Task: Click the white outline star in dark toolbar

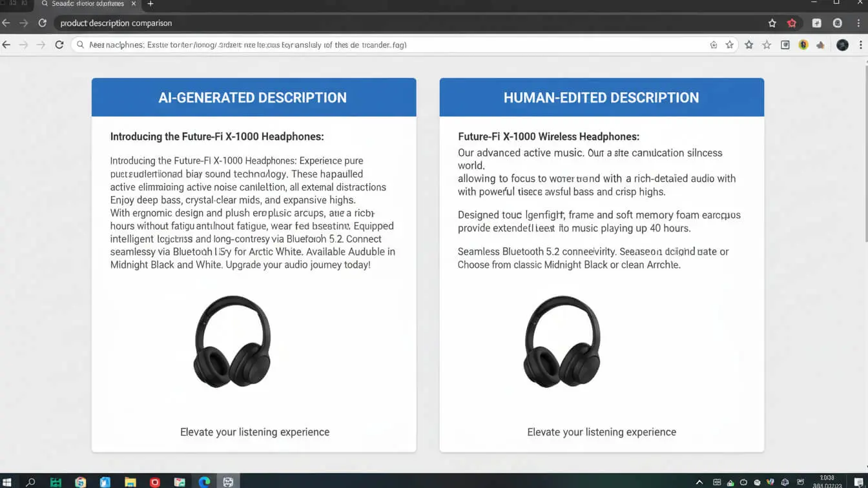Action: [772, 23]
